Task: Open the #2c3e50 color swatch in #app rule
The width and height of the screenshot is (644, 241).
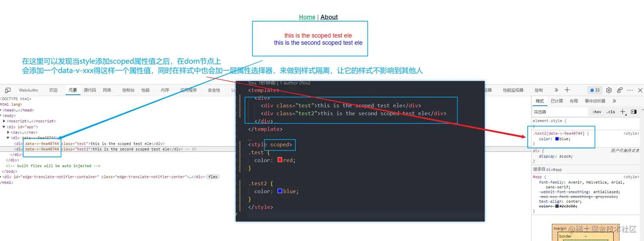Action: [557, 206]
